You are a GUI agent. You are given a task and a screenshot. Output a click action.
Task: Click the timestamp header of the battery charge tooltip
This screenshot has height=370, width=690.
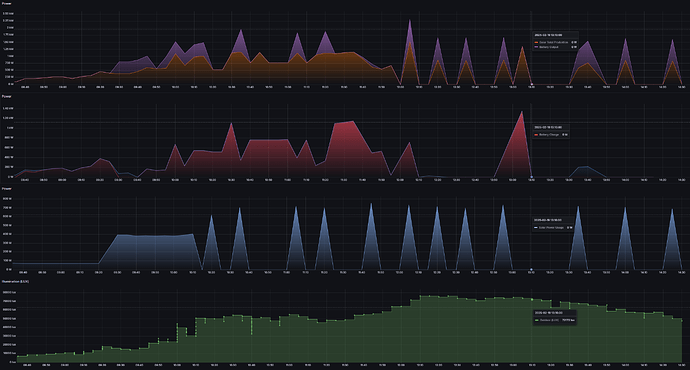548,127
